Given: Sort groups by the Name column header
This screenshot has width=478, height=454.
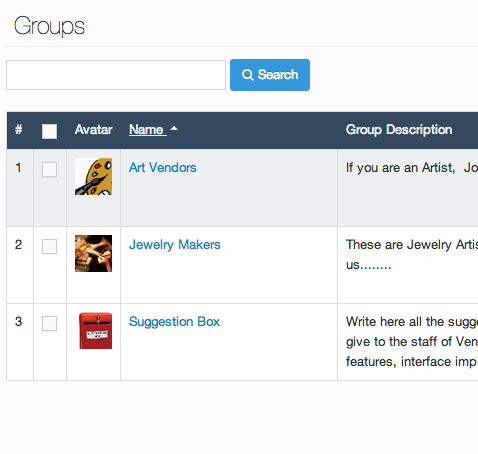Looking at the screenshot, I should [x=146, y=129].
